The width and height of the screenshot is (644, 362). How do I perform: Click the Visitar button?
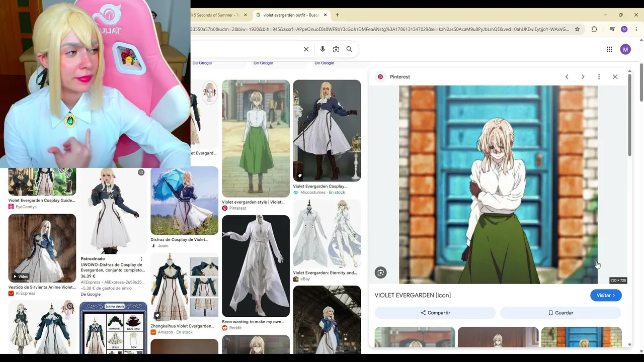pos(606,295)
